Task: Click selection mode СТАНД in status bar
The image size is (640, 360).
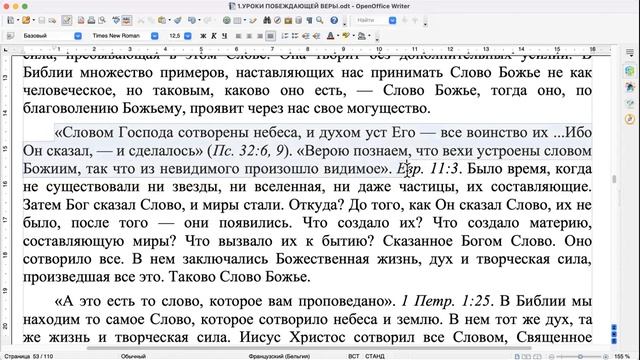Action: 375,356
